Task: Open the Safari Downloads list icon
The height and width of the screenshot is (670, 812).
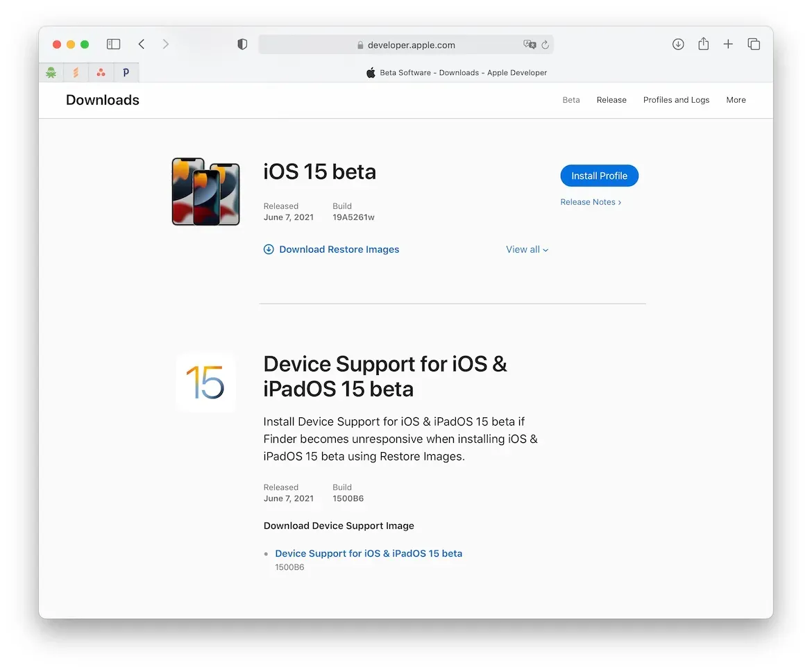Action: tap(678, 44)
